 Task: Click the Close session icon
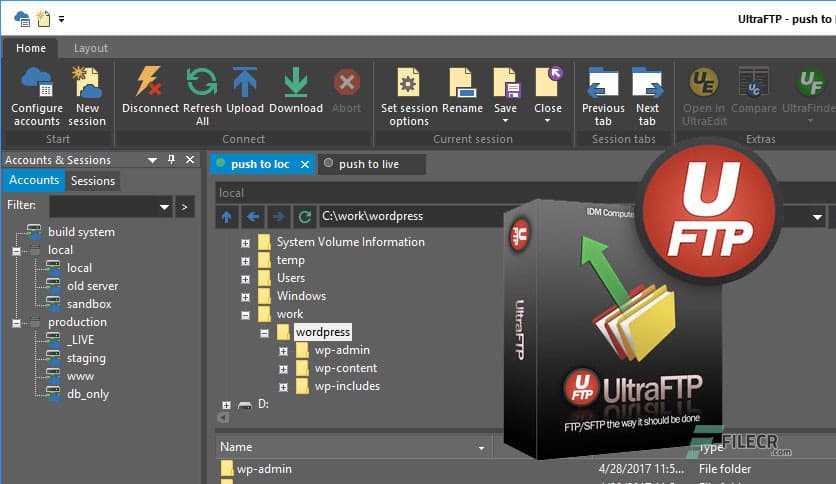(548, 84)
